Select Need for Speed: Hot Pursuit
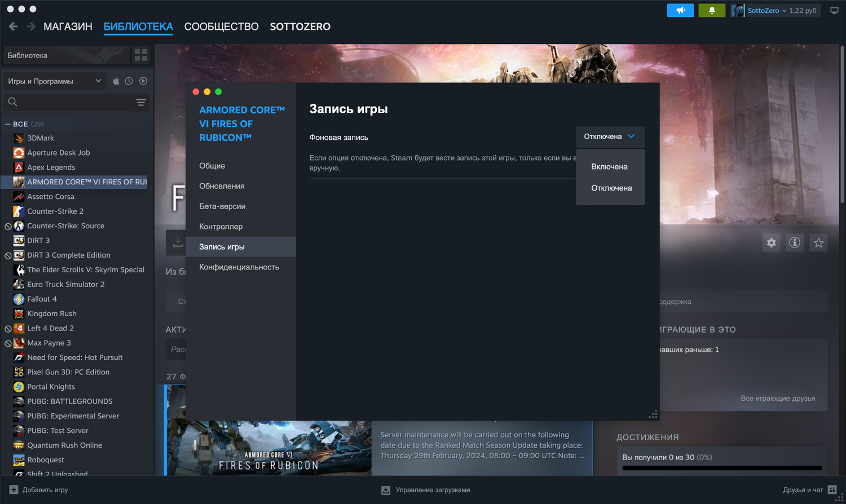 point(74,358)
